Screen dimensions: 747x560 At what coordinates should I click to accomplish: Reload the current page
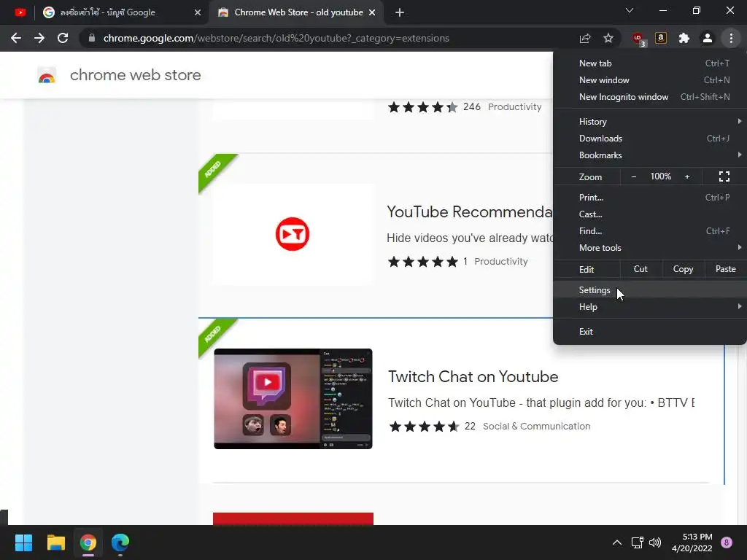tap(63, 38)
